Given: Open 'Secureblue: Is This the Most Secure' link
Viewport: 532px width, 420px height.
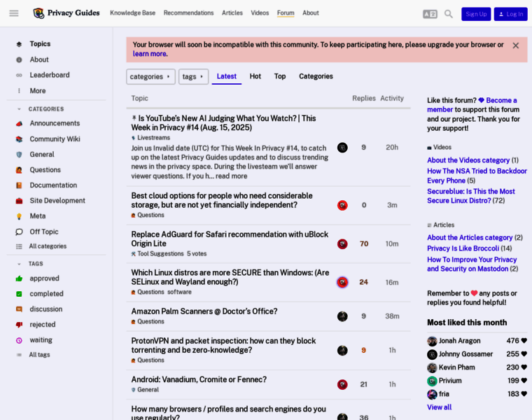Looking at the screenshot, I should 471,196.
